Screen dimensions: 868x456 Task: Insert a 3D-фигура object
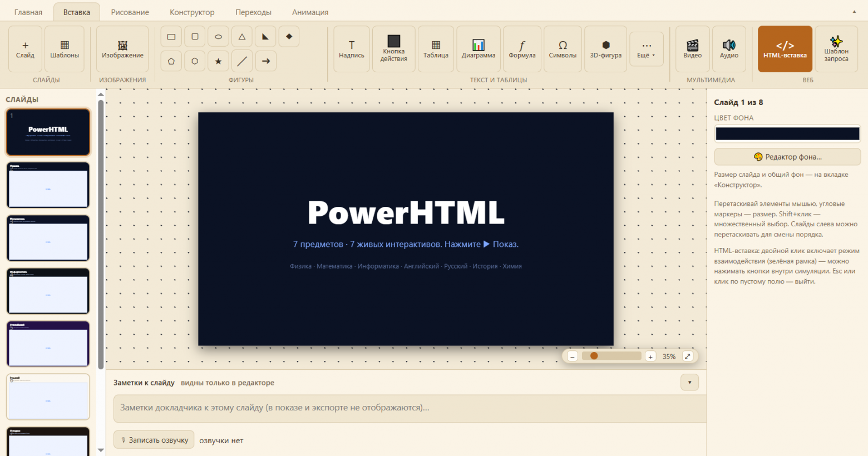[606, 49]
